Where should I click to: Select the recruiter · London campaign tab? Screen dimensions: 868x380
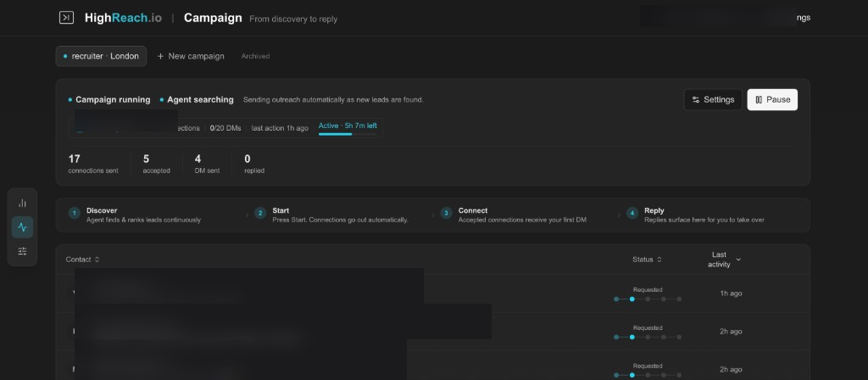102,56
